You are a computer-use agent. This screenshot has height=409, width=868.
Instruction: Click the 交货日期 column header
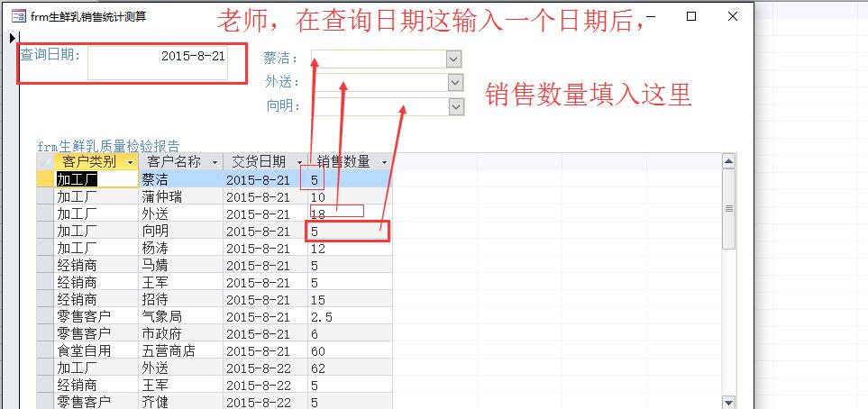(265, 161)
